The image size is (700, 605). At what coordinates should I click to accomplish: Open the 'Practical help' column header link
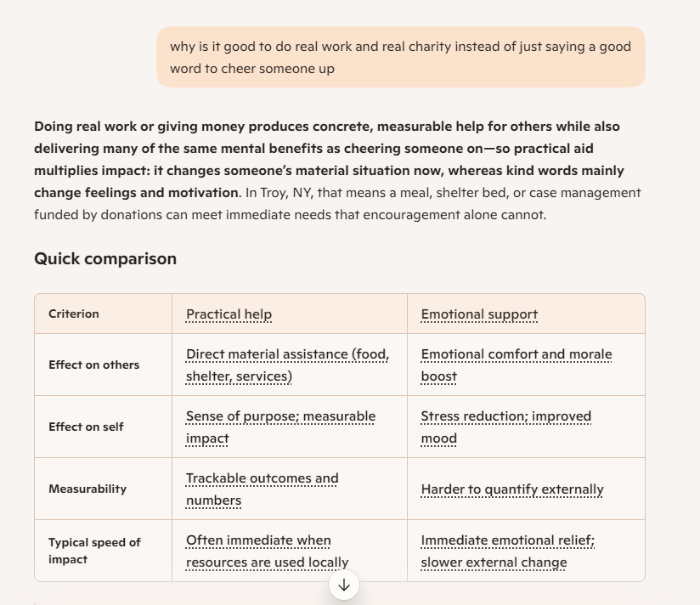(229, 314)
